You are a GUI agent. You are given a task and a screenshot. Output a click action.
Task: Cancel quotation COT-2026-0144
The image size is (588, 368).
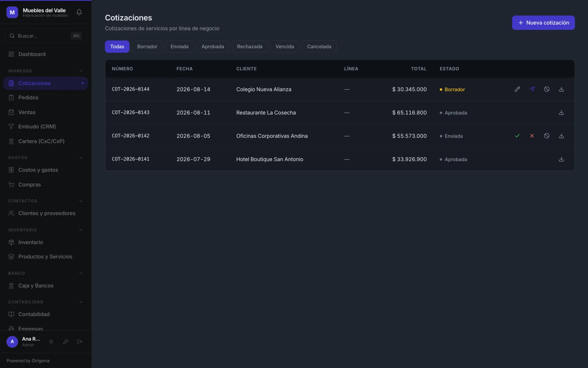coord(546,89)
